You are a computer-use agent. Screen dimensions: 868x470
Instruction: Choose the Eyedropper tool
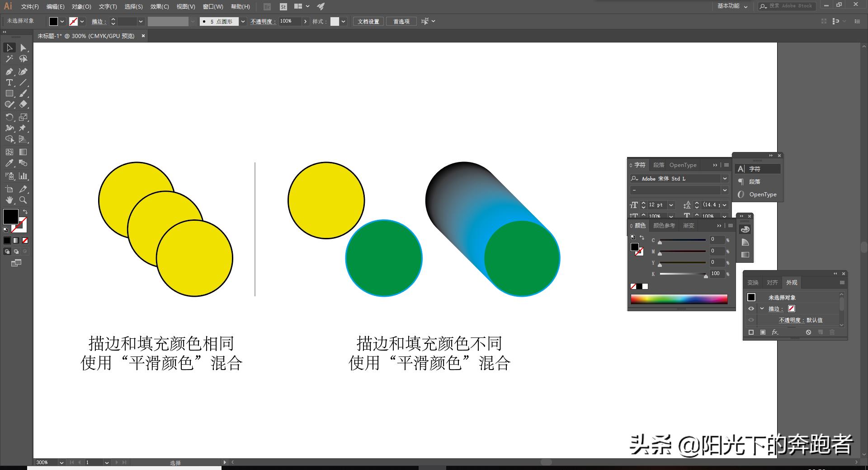point(9,163)
